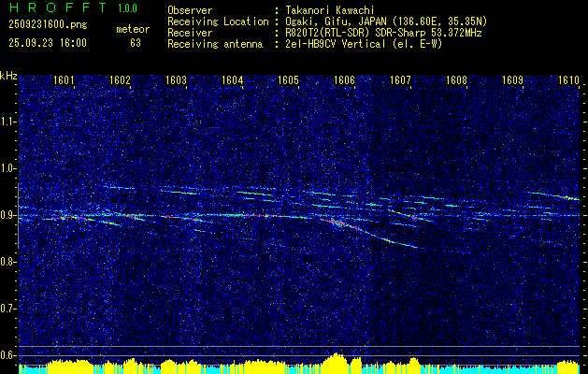Click the 0.6 kHz axis label

pos(7,355)
